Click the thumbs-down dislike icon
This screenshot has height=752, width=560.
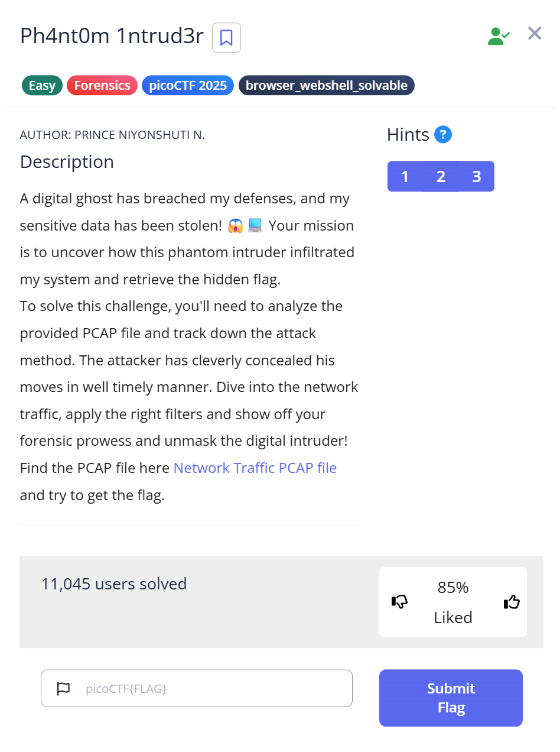[x=400, y=602]
